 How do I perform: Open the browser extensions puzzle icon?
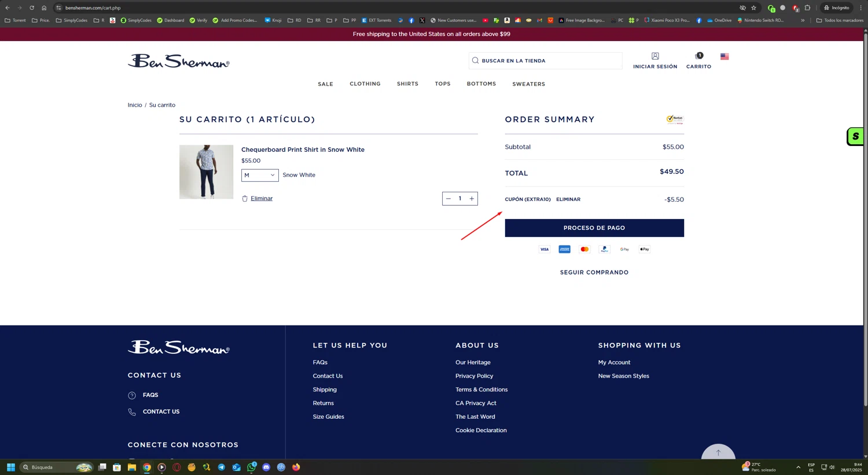807,8
